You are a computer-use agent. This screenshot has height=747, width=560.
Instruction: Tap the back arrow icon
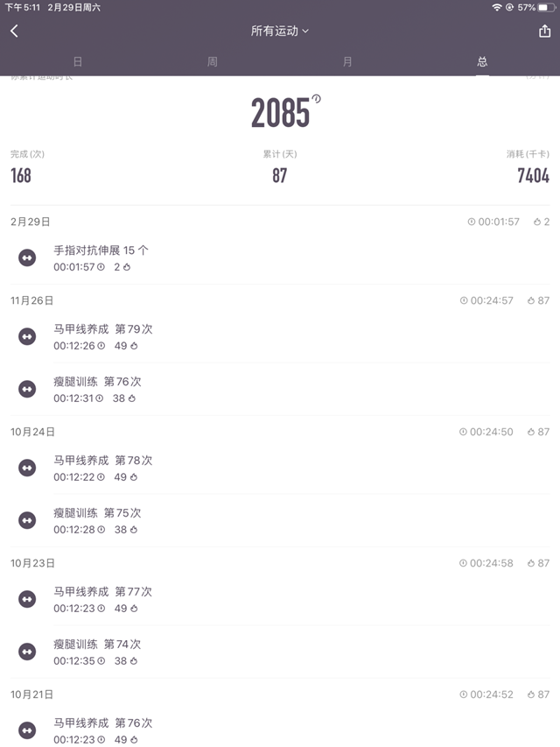point(14,31)
